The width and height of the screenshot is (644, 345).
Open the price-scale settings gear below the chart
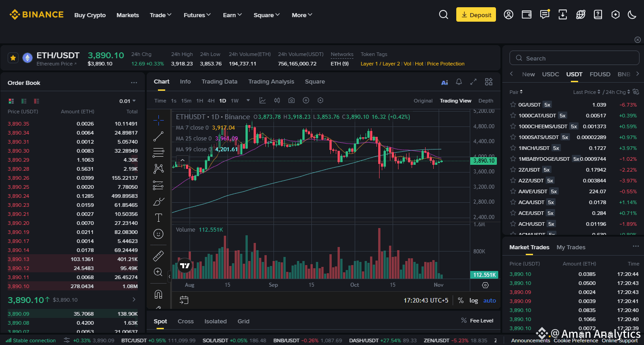click(x=485, y=285)
